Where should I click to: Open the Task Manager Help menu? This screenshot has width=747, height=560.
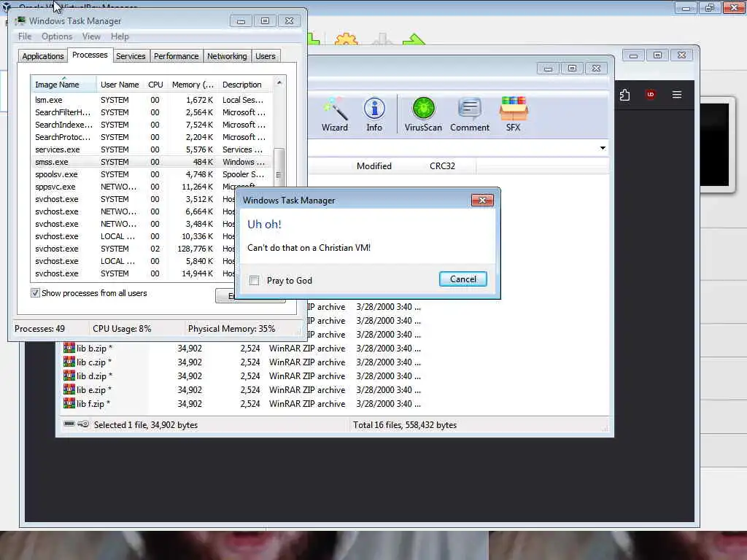click(x=120, y=36)
